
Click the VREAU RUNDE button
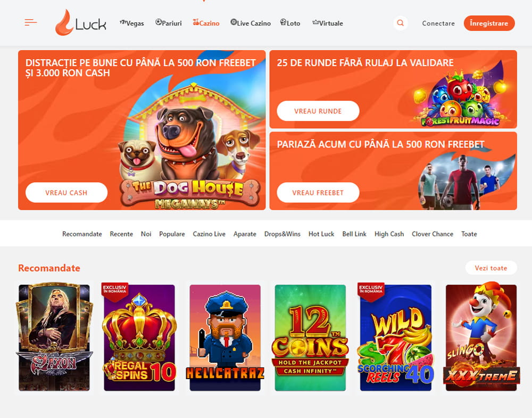click(318, 111)
